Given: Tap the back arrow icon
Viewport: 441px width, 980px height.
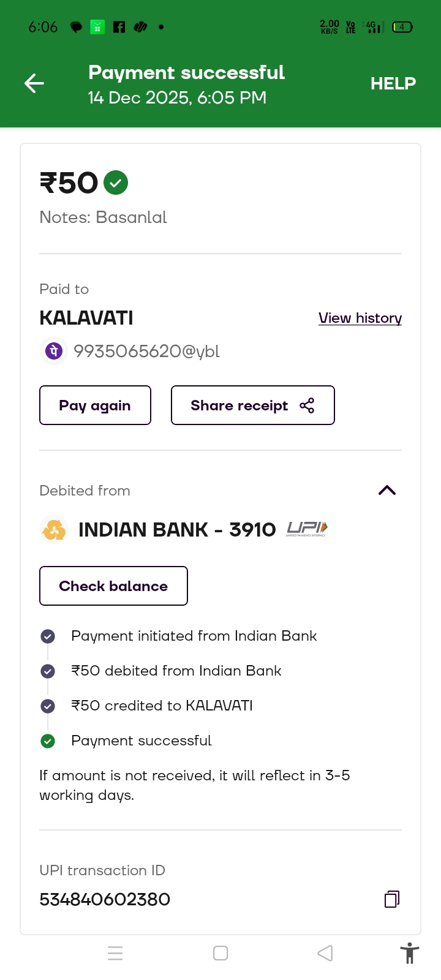Looking at the screenshot, I should coord(34,83).
